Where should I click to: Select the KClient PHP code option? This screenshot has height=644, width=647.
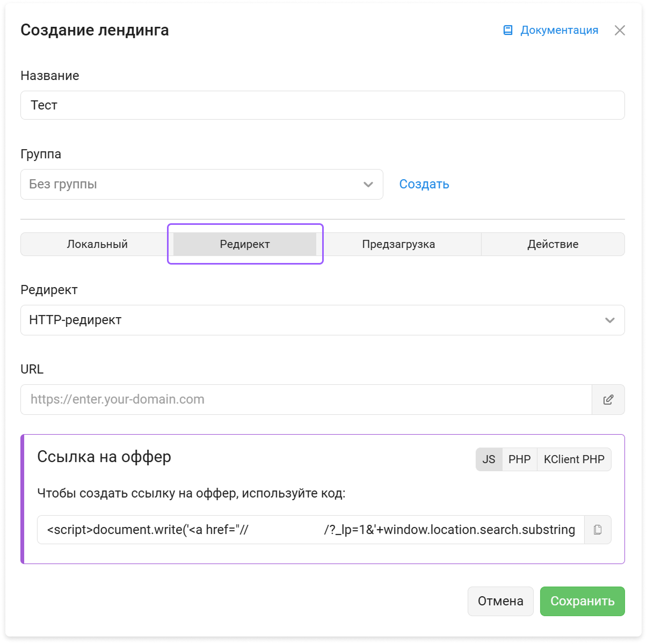574,459
